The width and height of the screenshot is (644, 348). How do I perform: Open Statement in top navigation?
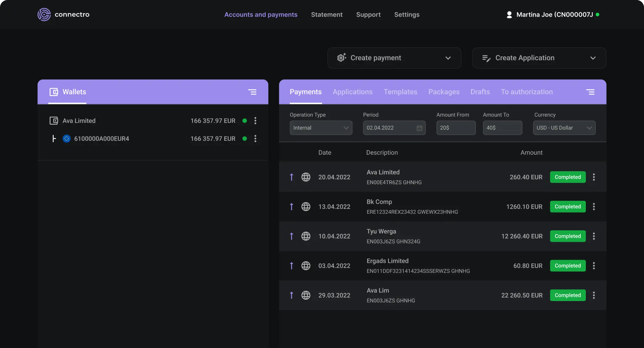(x=327, y=15)
